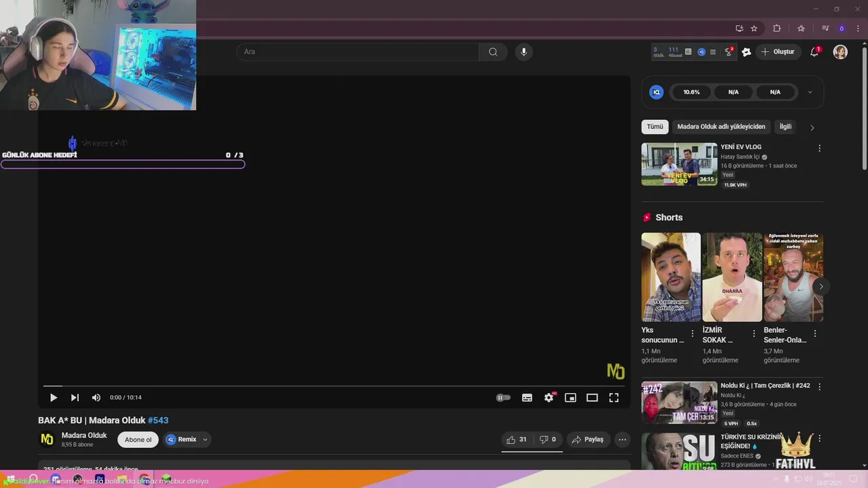Open options for Benler-Senler short

[x=814, y=333]
